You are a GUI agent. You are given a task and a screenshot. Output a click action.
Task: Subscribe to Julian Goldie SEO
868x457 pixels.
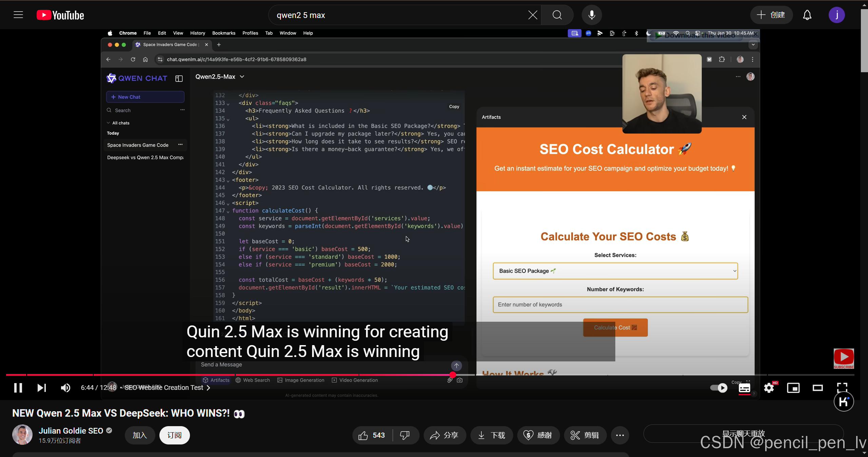174,435
